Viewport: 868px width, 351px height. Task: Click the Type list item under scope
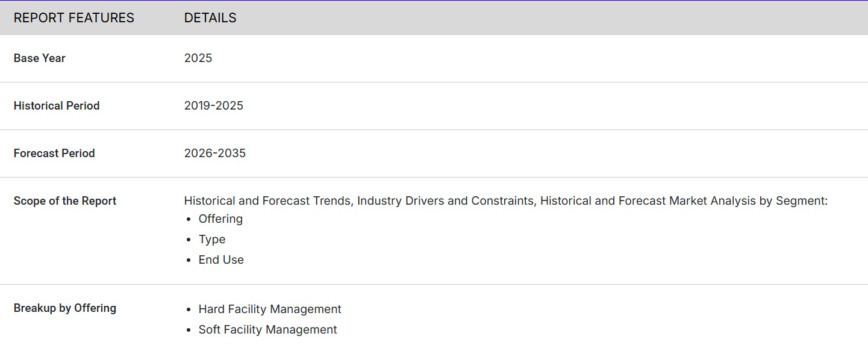(212, 240)
